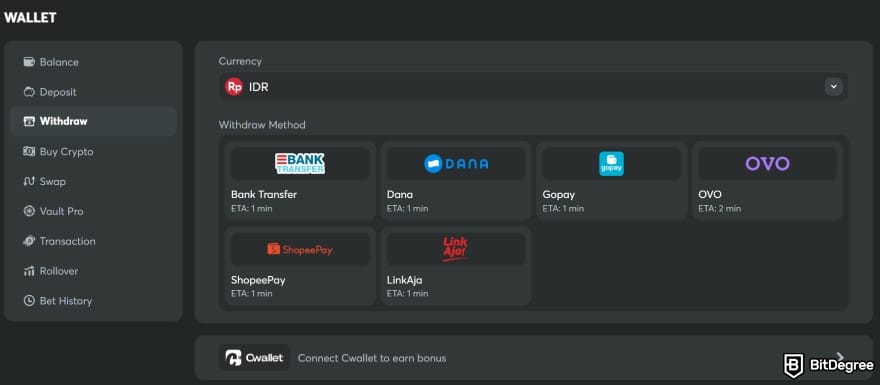
Task: Open the Vault Pro section
Action: 93,211
